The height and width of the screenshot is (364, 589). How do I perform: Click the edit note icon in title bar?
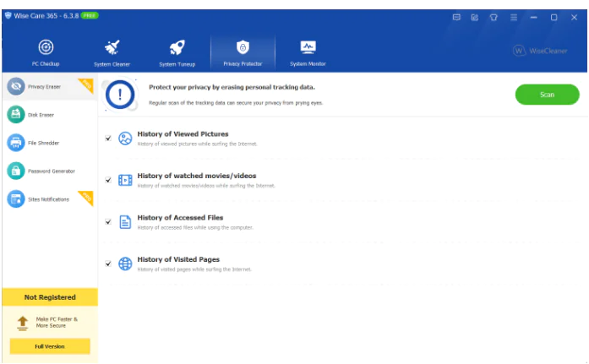[x=475, y=17]
